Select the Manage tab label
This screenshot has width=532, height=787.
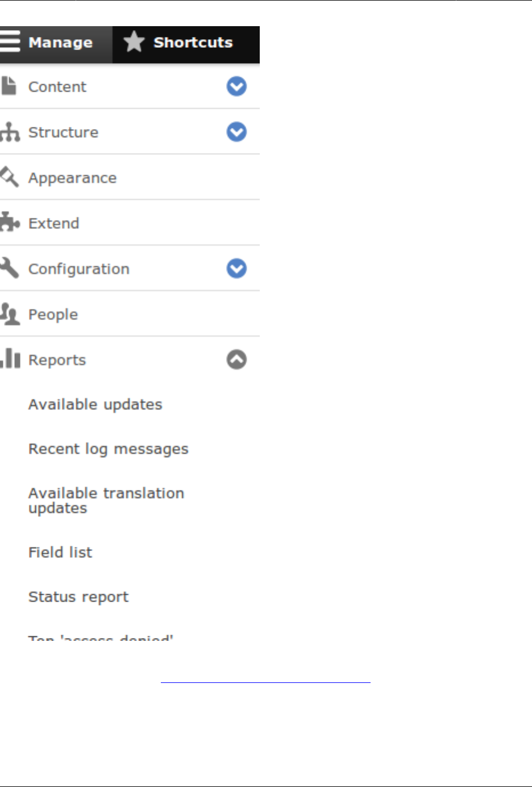pyautogui.click(x=60, y=43)
